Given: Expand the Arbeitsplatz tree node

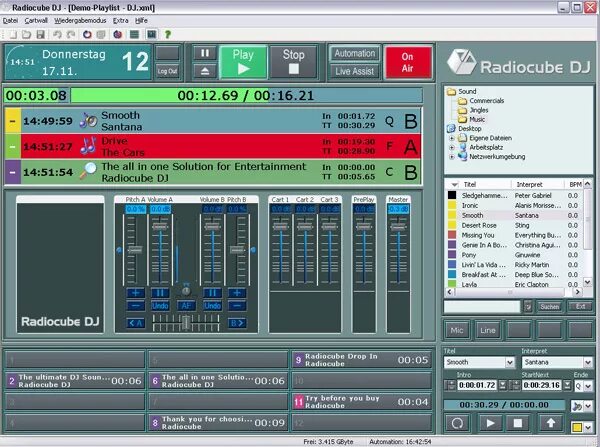Looking at the screenshot, I should [x=452, y=147].
